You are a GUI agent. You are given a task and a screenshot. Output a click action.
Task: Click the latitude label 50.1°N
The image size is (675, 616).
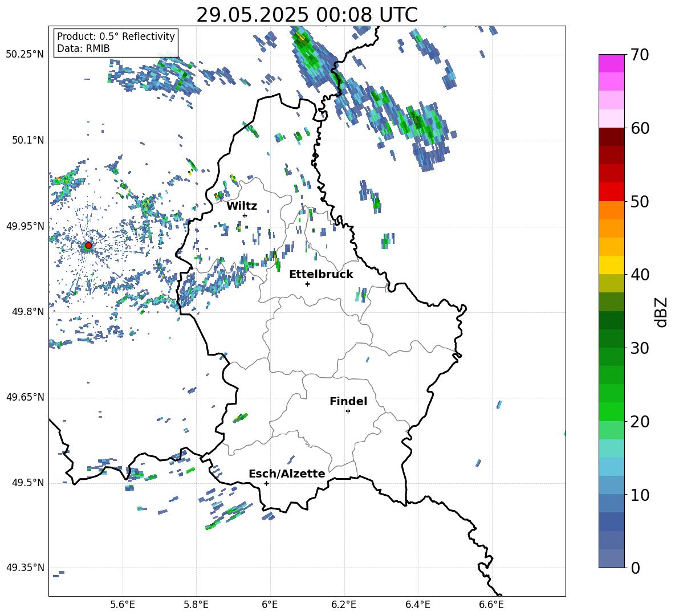point(27,141)
